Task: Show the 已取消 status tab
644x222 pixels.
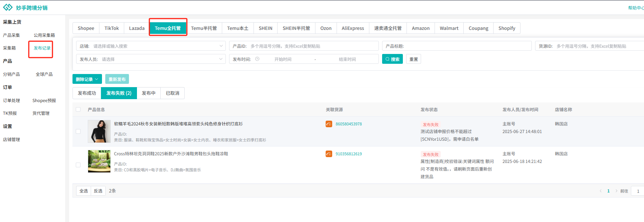Action: (x=173, y=93)
